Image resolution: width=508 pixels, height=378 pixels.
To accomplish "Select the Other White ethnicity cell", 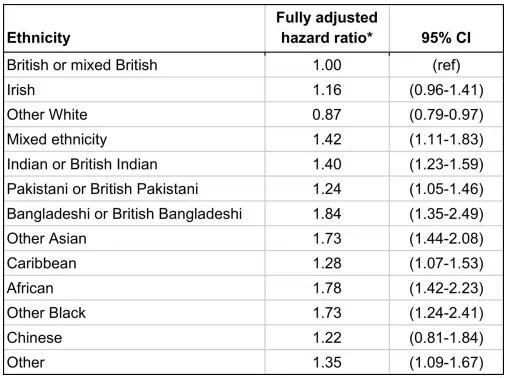I will pos(47,115).
